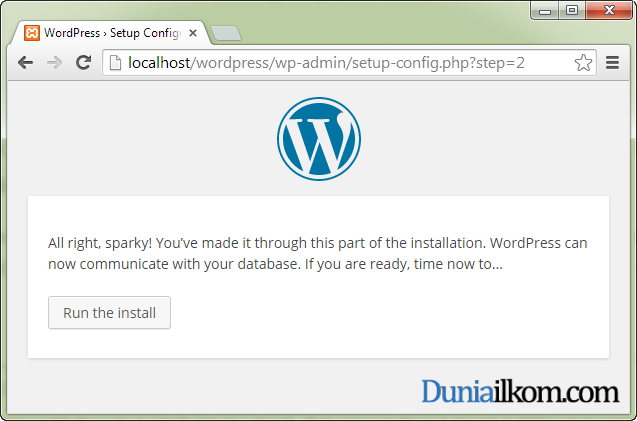Viewport: 637px width, 421px height.
Task: Click the WordPress logo
Action: click(x=319, y=139)
